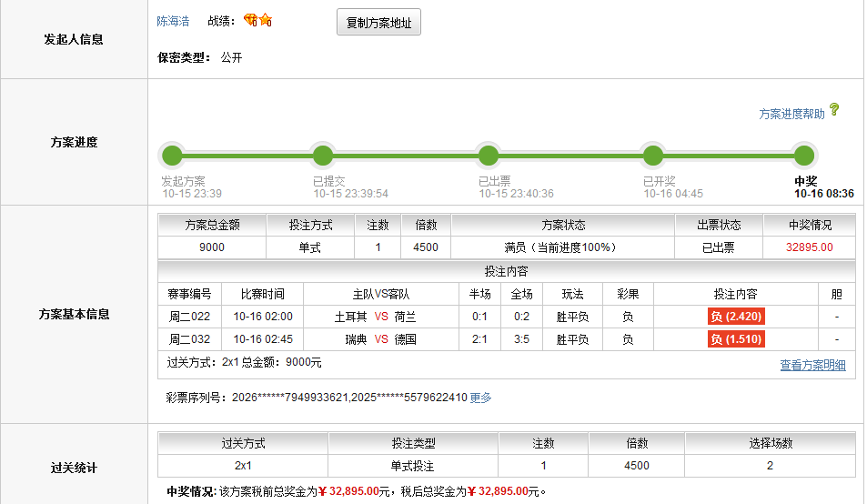This screenshot has height=504, width=867.
Task: Open 查看方案明细 details link
Action: point(812,365)
